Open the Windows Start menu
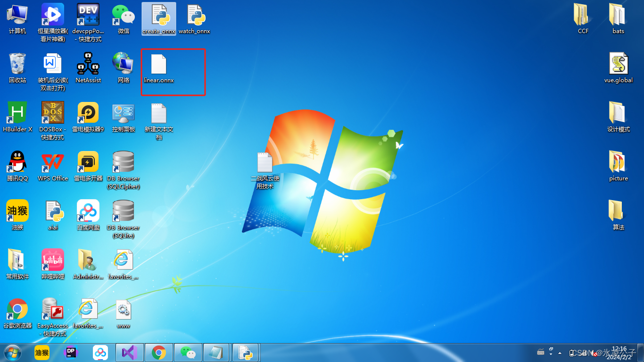644x362 pixels. pyautogui.click(x=13, y=353)
